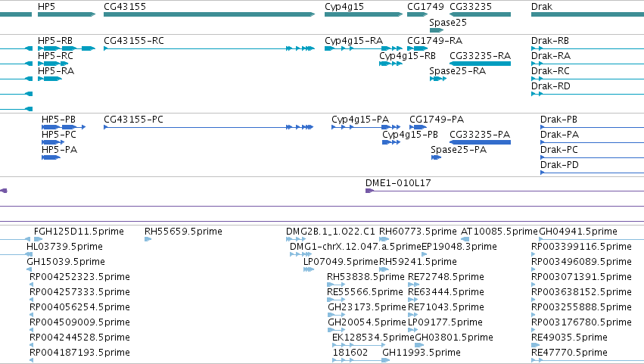This screenshot has width=644, height=364.
Task: Open protein Drak-PC label
Action: [x=559, y=150]
